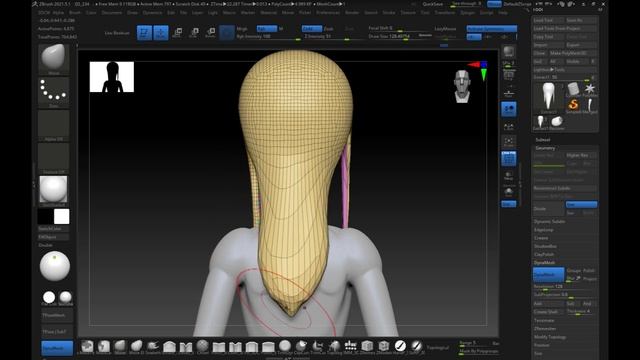Open the Document menu
The height and width of the screenshot is (360, 640).
(111, 13)
